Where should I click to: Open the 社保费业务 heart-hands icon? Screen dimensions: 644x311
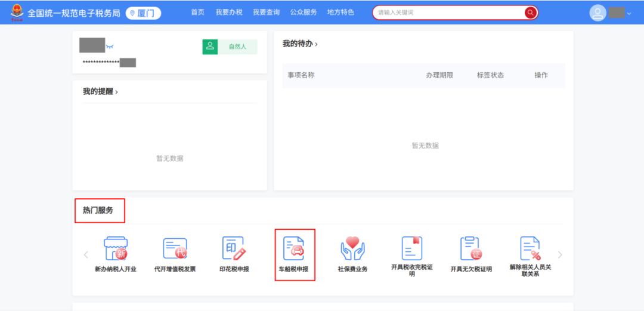tap(352, 248)
